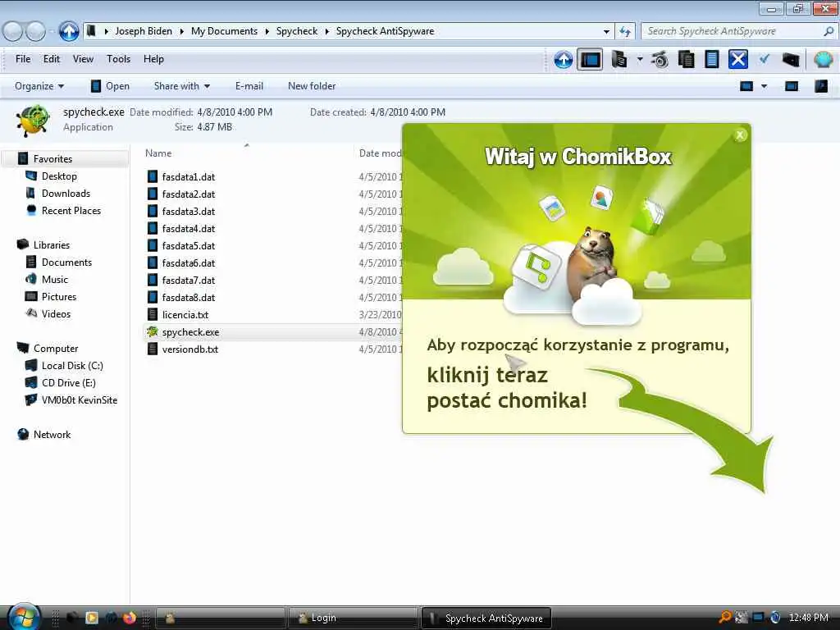Launch Firefox from the quick launch
Screen dimensions: 840x630
pos(129,618)
